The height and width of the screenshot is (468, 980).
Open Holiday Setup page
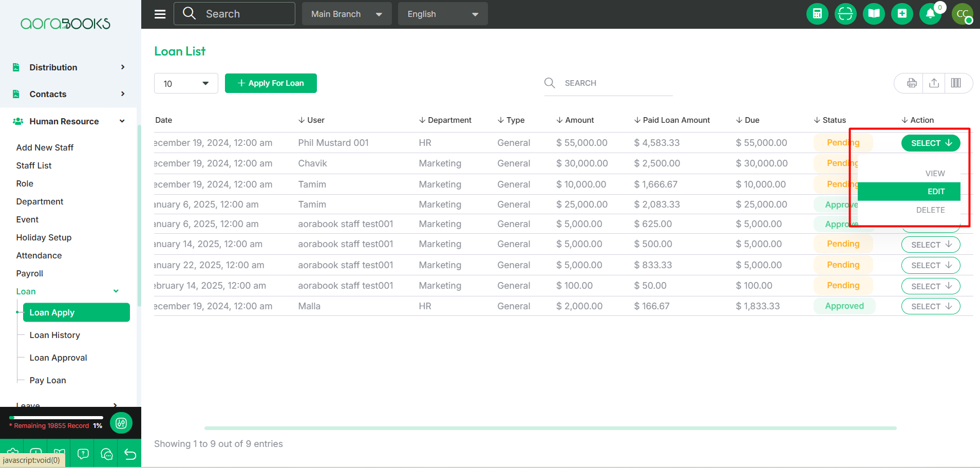click(x=44, y=237)
